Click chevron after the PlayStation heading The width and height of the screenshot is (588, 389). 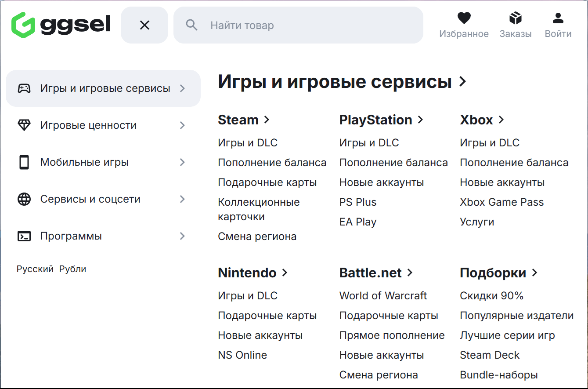click(420, 120)
